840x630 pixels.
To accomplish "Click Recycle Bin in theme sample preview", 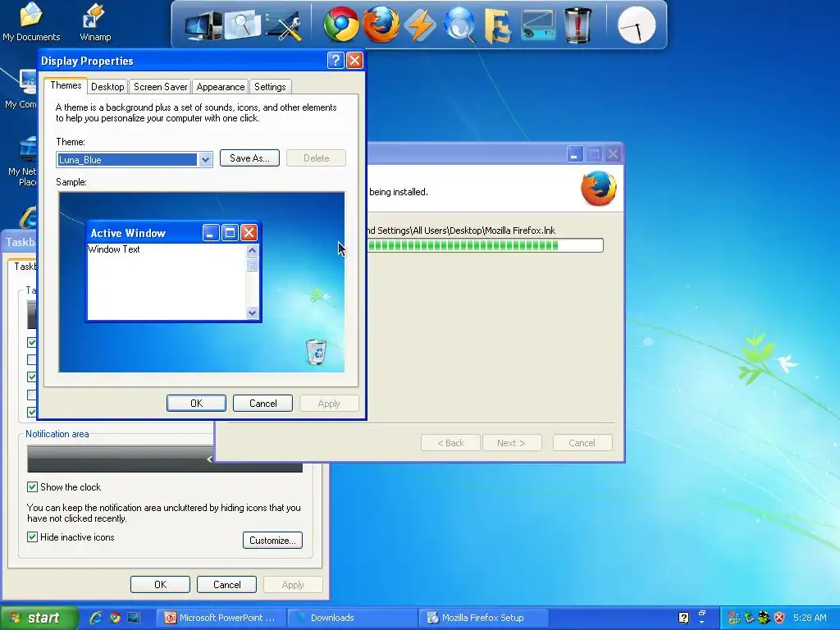I will click(316, 352).
